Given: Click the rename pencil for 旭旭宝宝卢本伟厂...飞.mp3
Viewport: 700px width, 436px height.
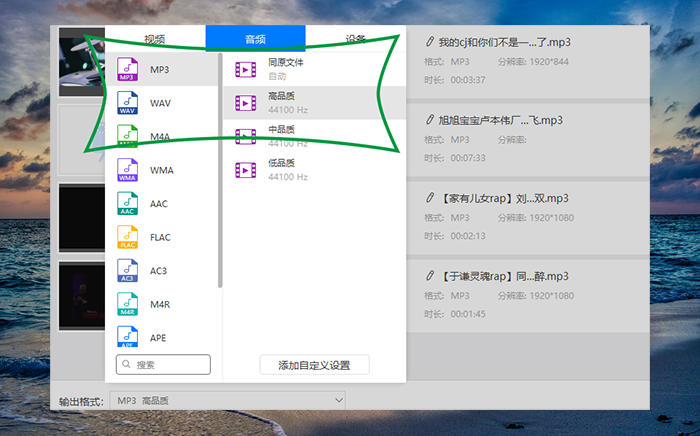Looking at the screenshot, I should [429, 120].
